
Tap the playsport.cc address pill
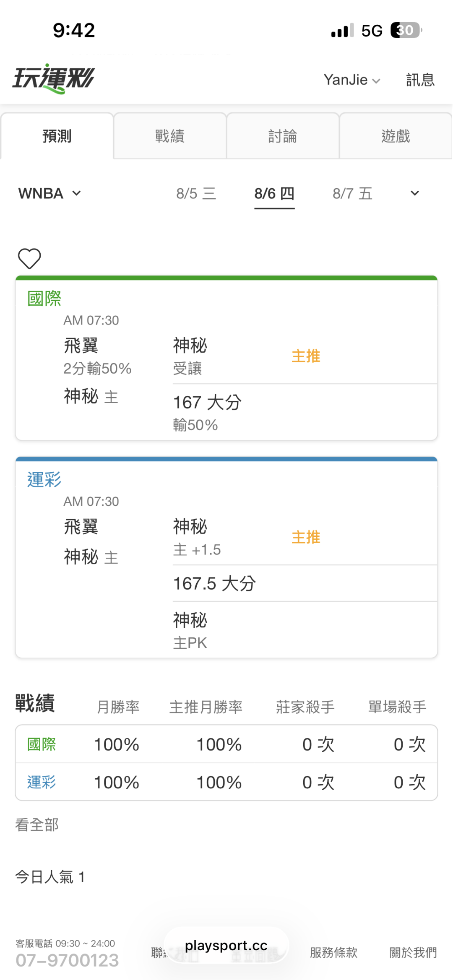click(226, 945)
